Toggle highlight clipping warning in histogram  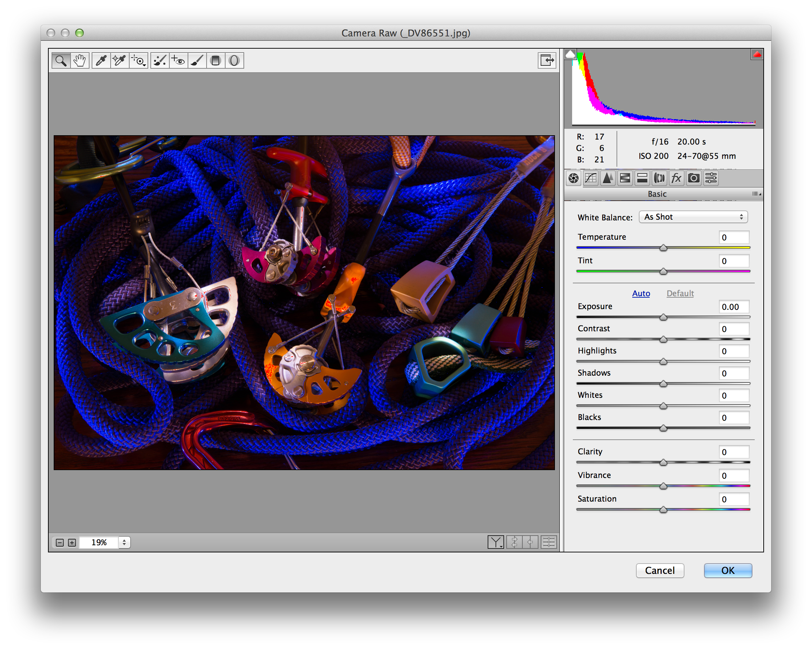tap(757, 55)
